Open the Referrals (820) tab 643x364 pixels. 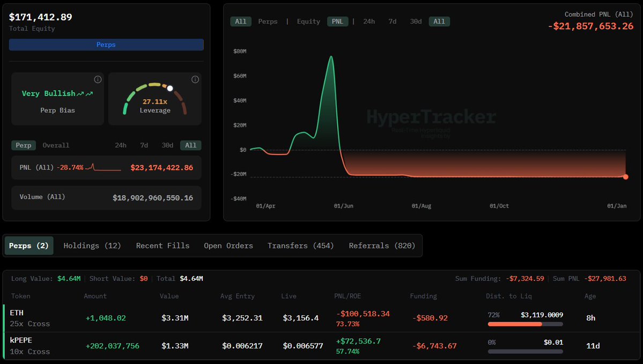(382, 246)
